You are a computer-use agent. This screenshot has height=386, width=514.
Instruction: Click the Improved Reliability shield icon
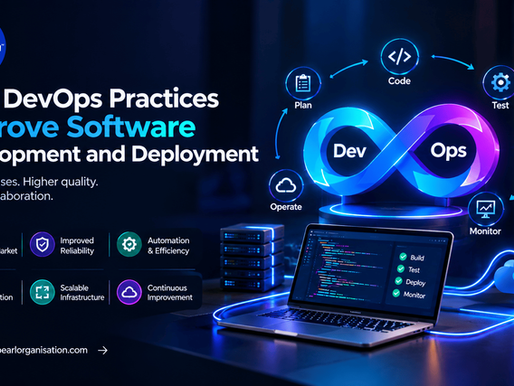42,244
